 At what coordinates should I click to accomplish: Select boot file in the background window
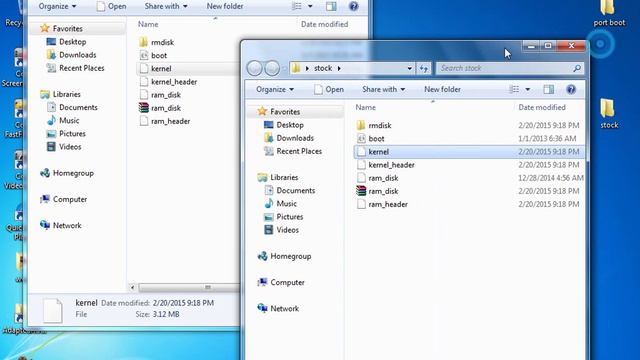pos(159,56)
